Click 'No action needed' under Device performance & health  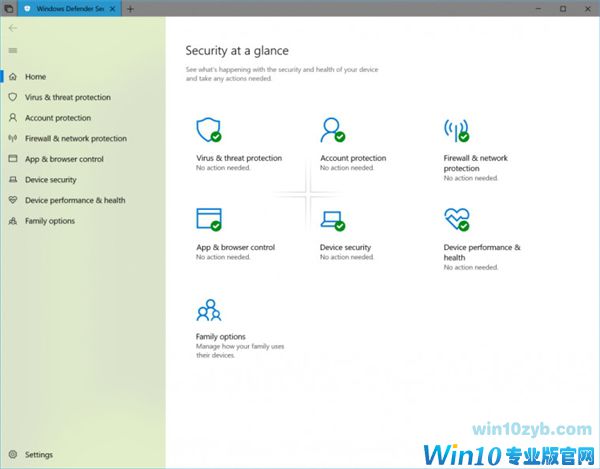click(x=471, y=267)
